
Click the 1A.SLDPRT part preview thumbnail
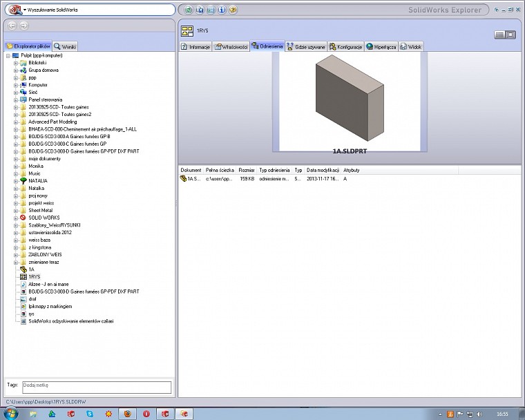click(350, 102)
